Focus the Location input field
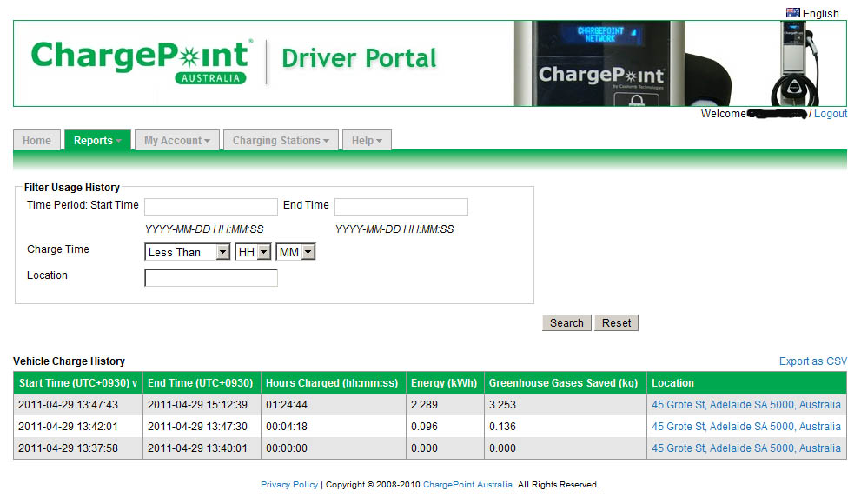 (x=211, y=277)
